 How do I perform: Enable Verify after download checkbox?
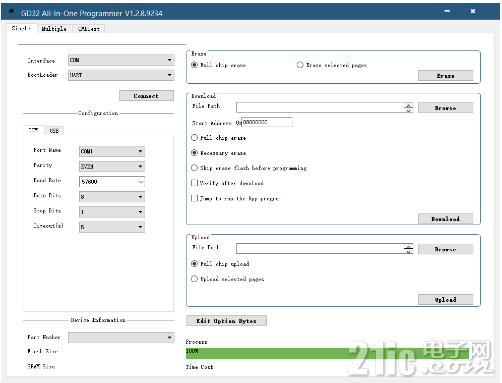[x=227, y=183]
